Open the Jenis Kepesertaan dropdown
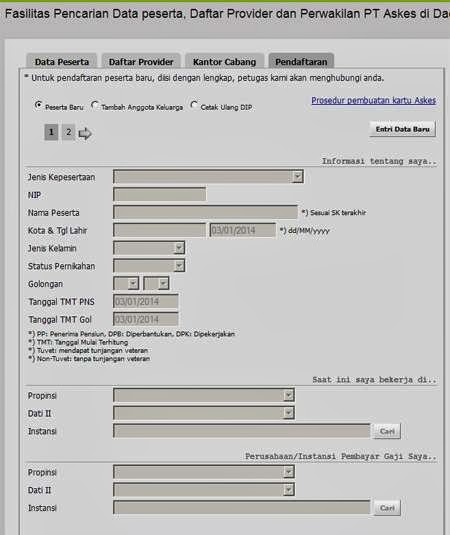This screenshot has height=535, width=450. 208,176
